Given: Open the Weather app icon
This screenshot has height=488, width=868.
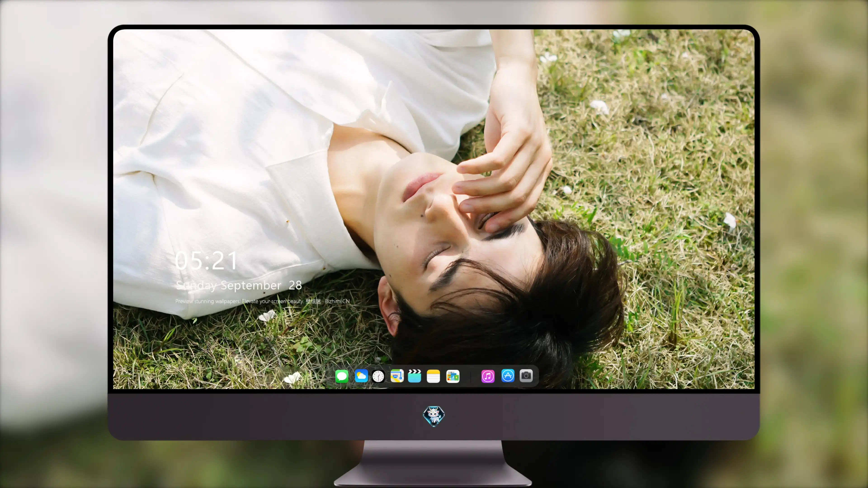Looking at the screenshot, I should click(x=361, y=376).
